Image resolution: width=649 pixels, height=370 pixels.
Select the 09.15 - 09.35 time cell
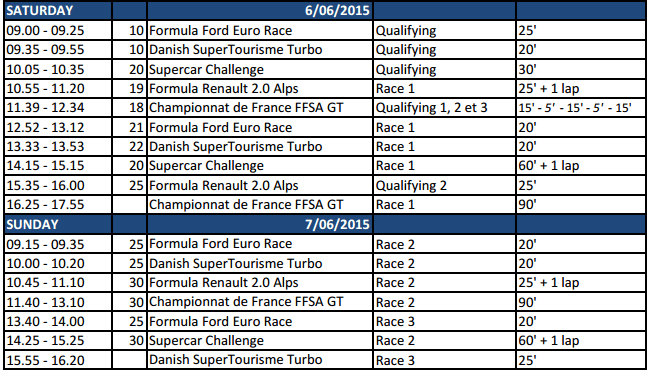click(x=58, y=244)
